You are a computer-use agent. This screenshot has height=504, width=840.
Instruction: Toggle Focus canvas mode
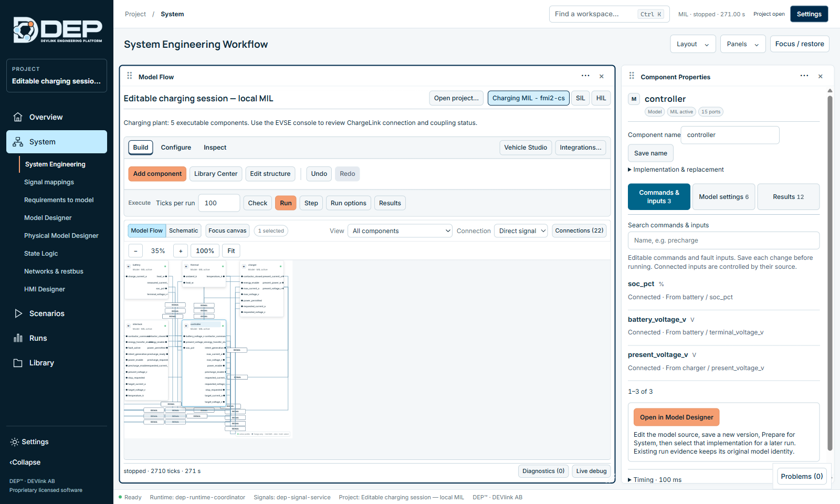point(227,230)
